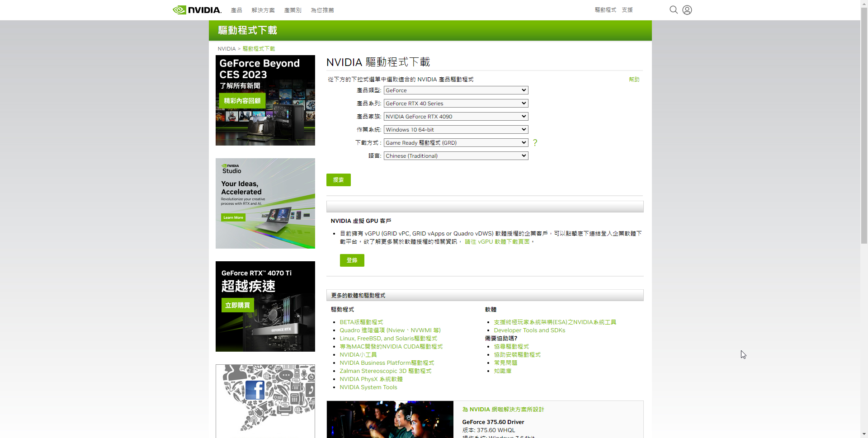Open the 常見問題 link
Image resolution: width=868 pixels, height=438 pixels.
(505, 363)
